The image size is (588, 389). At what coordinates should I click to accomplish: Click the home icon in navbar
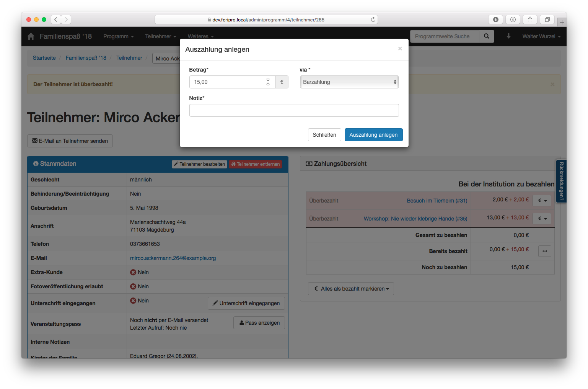[31, 36]
